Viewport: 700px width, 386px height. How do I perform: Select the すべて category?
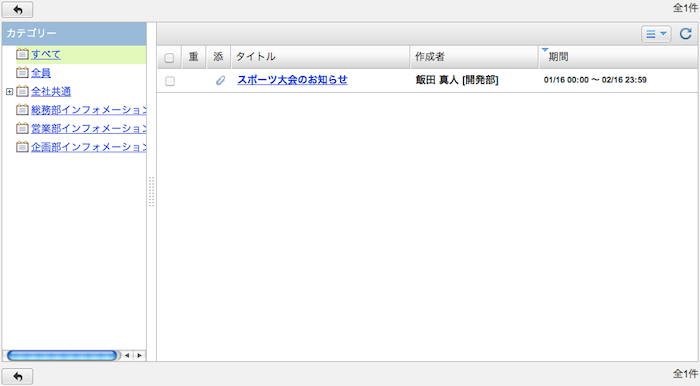(46, 54)
